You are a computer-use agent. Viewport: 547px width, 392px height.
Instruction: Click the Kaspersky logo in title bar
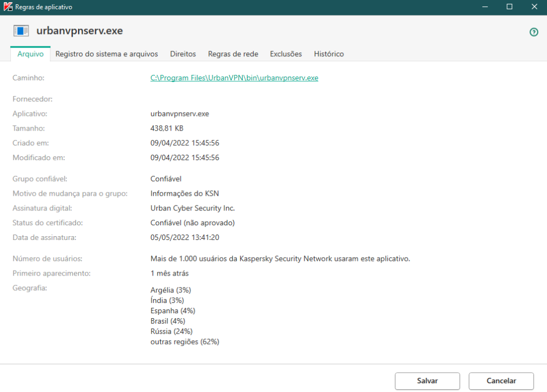[x=8, y=7]
